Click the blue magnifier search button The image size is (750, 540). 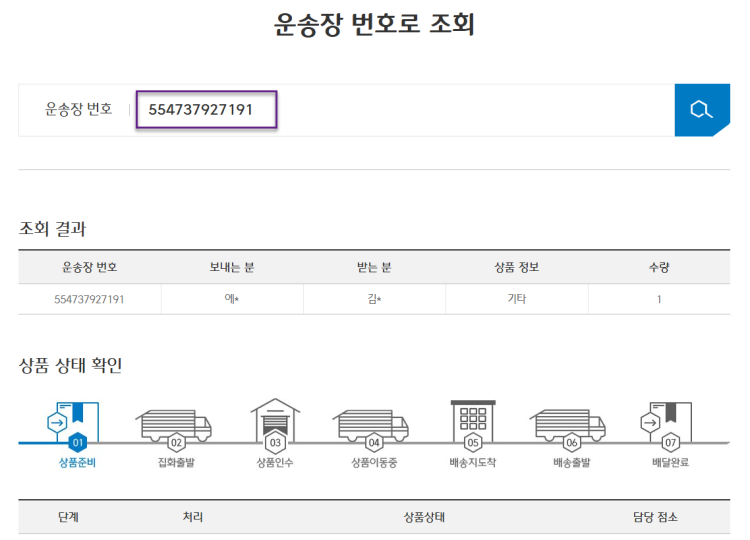pos(701,110)
